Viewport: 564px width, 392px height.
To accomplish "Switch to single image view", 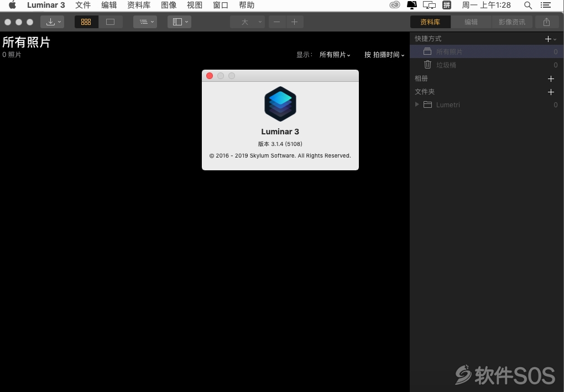I will pos(111,22).
